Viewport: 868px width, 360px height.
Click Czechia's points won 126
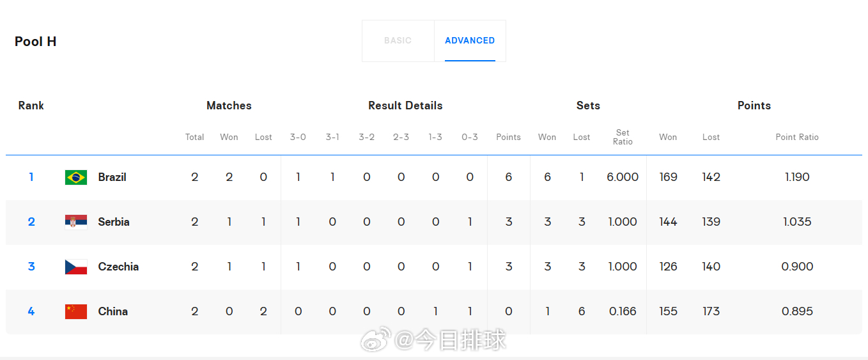(x=668, y=267)
